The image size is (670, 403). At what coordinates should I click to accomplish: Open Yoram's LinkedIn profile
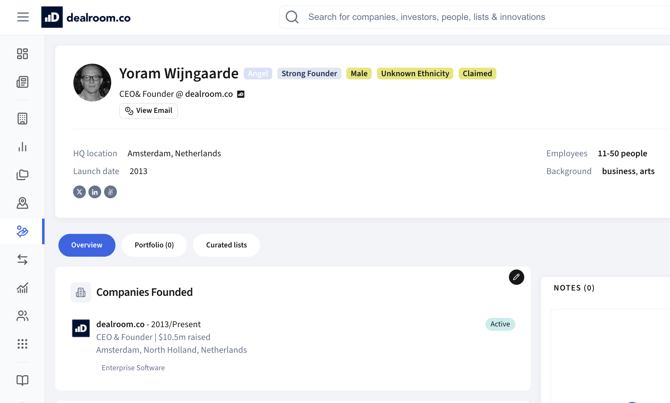click(x=95, y=192)
